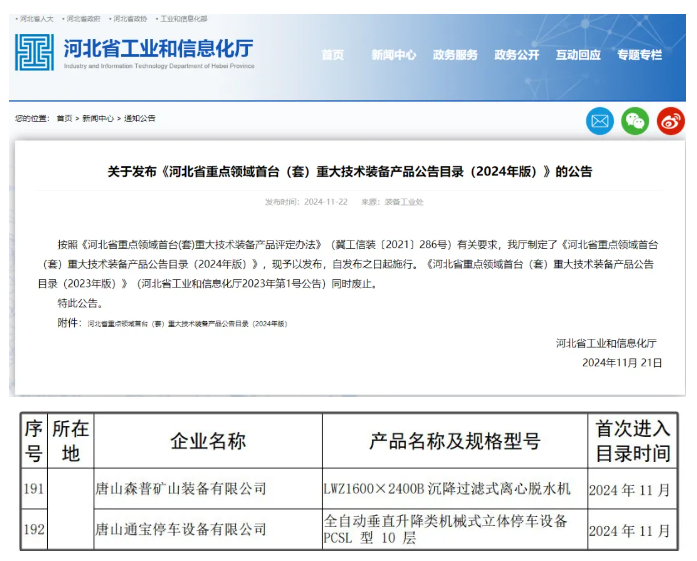Open the 首页 navigation menu item
Viewport: 697px width, 561px height.
tap(333, 55)
